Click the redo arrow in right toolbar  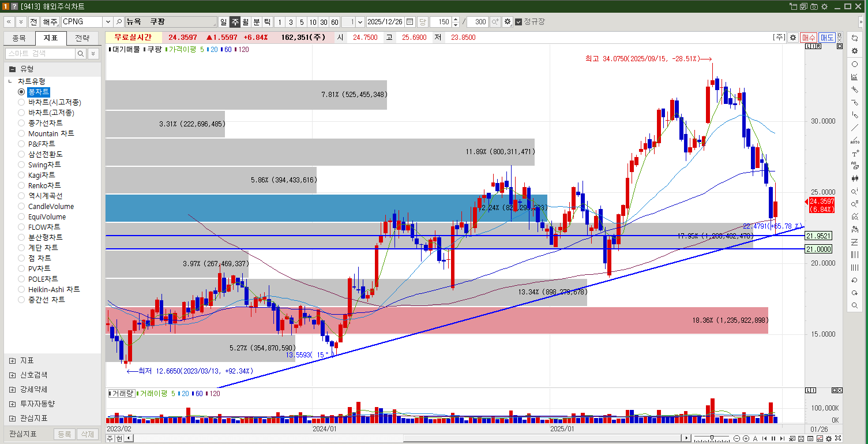click(x=855, y=293)
